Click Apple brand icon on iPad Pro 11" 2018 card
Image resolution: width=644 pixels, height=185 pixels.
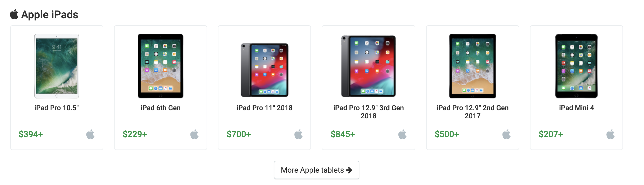coord(298,134)
